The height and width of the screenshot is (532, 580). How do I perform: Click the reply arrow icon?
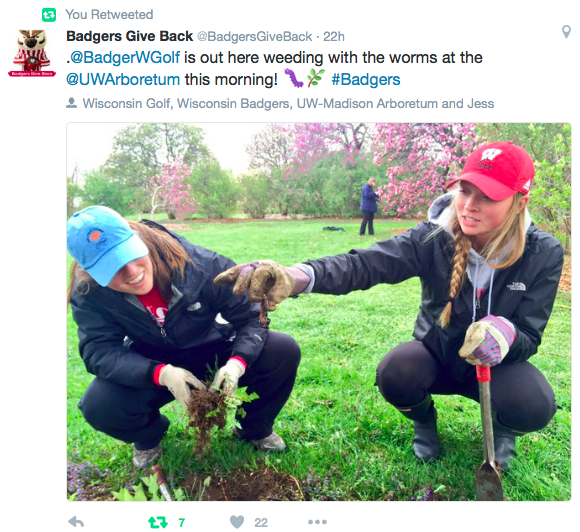pyautogui.click(x=76, y=522)
